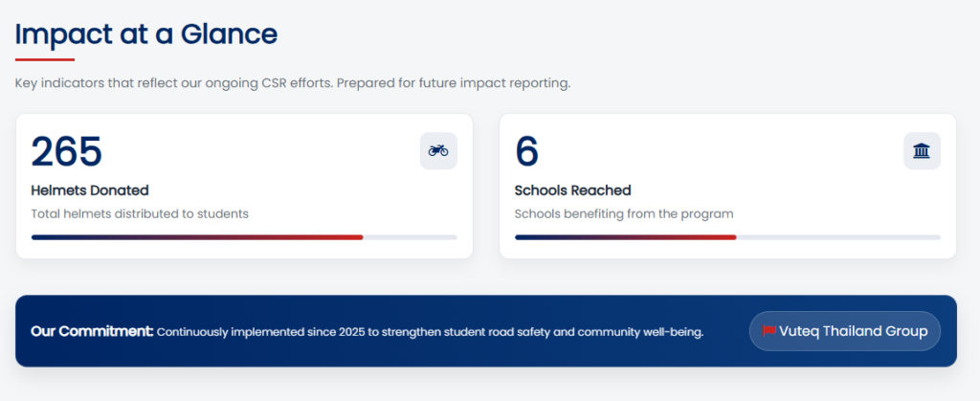Click the 'Continuously implemented since 2025' sentence
The height and width of the screenshot is (401, 980).
430,332
